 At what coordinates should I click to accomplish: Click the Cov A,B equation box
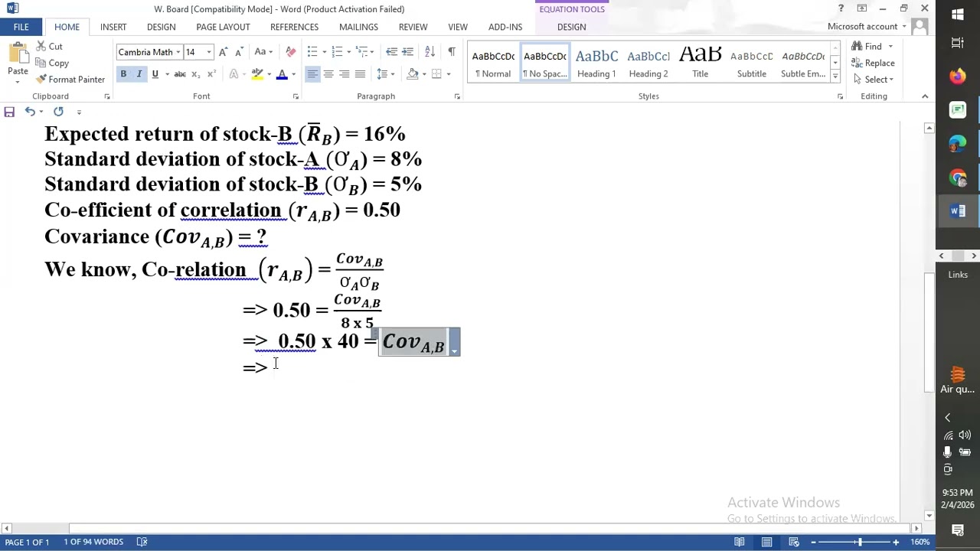pyautogui.click(x=413, y=342)
